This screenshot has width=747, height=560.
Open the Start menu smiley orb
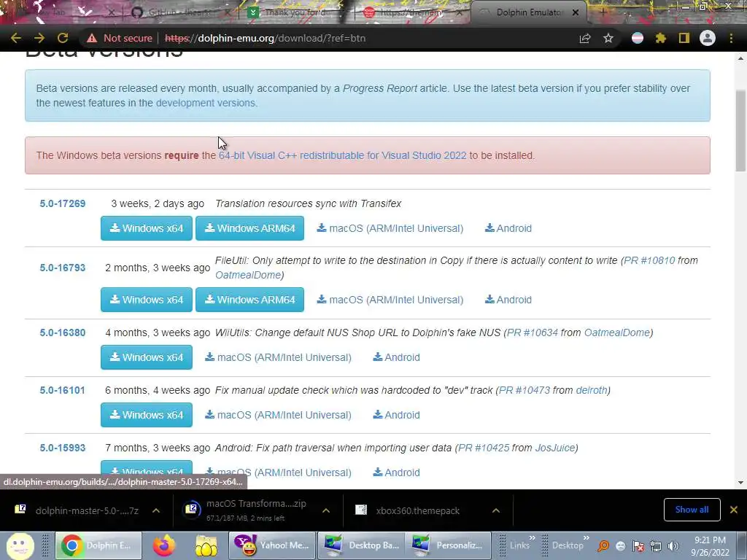click(20, 545)
